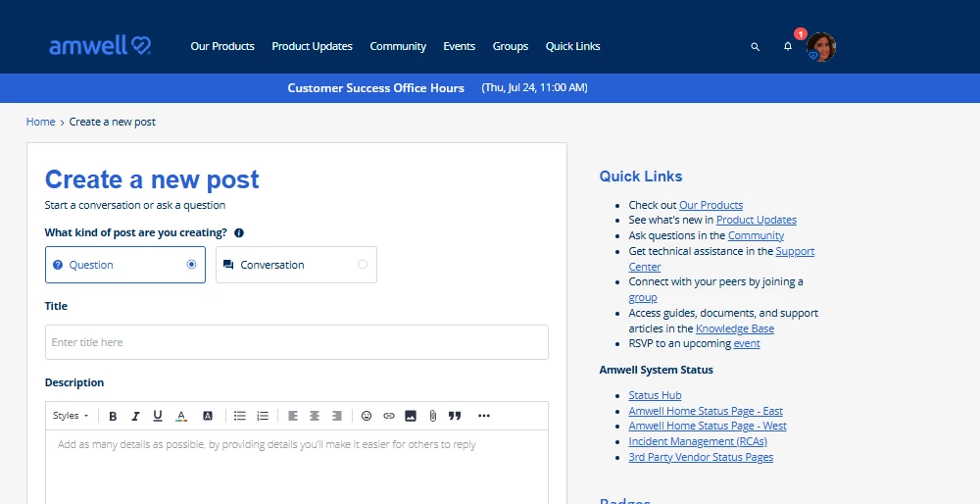The image size is (980, 504).
Task: Follow the Product Updates sidebar link
Action: pyautogui.click(x=757, y=220)
